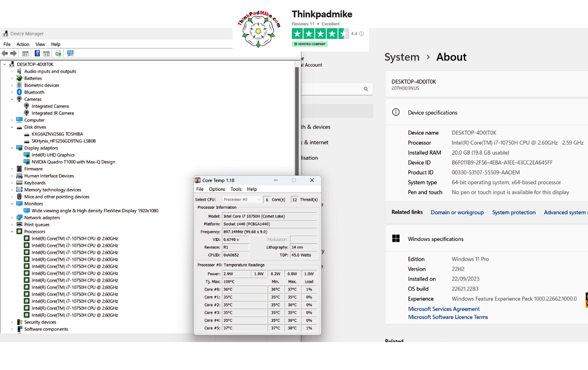Click the Integrated Camera webcam icon

click(x=27, y=106)
